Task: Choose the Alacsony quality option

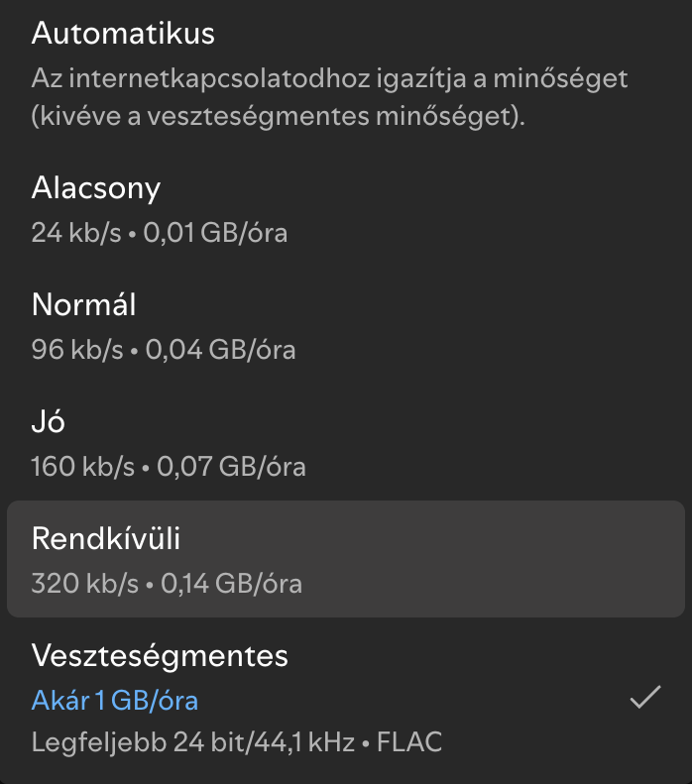Action: pos(297,209)
